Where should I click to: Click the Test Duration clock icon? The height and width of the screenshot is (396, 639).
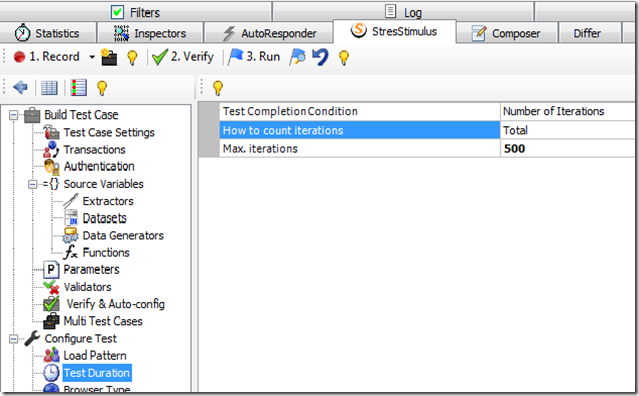tap(52, 373)
